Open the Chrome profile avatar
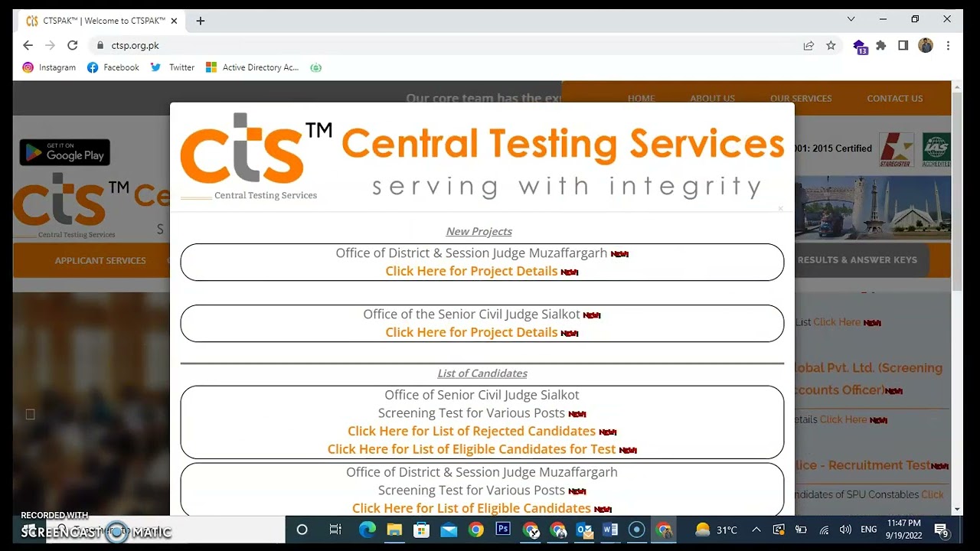The height and width of the screenshot is (551, 980). click(x=926, y=45)
